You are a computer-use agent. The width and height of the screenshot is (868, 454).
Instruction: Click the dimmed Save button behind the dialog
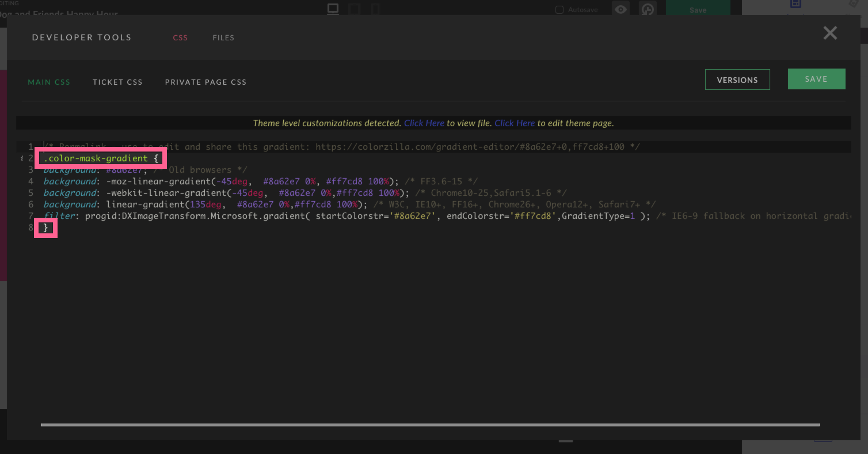point(698,10)
